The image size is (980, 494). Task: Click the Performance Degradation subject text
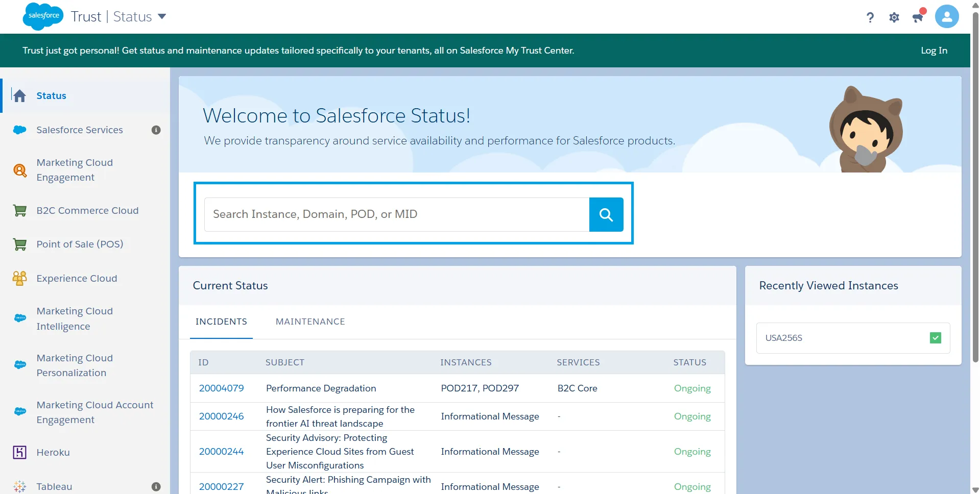tap(321, 388)
